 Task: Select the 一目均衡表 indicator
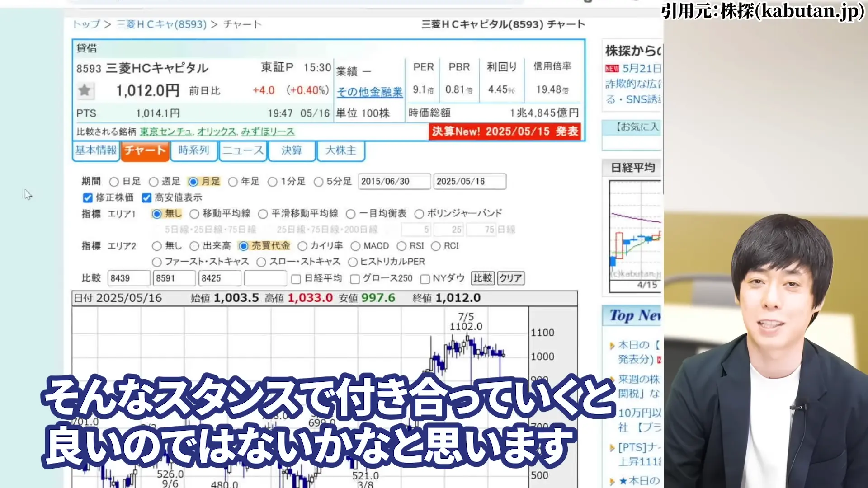pos(350,214)
